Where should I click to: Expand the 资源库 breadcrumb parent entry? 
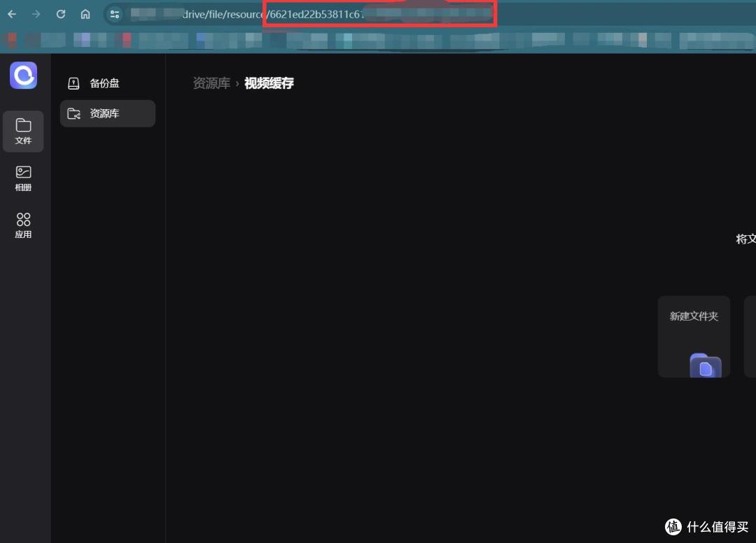coord(211,83)
